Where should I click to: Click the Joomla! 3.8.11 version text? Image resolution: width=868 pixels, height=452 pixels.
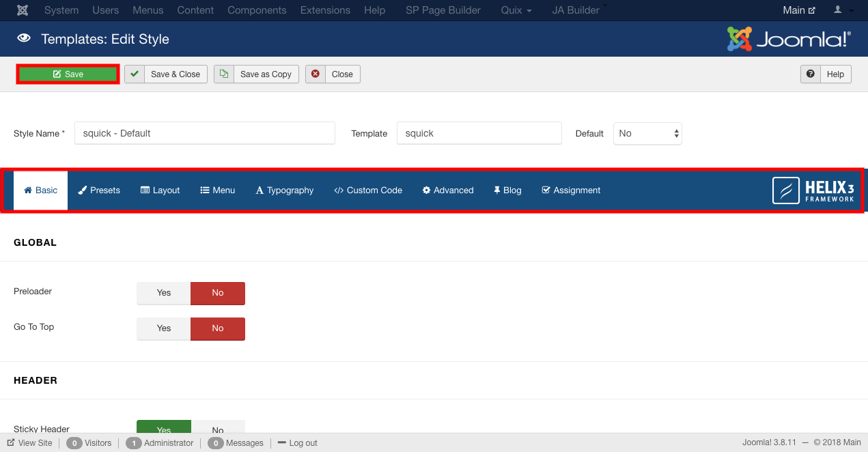tap(770, 443)
